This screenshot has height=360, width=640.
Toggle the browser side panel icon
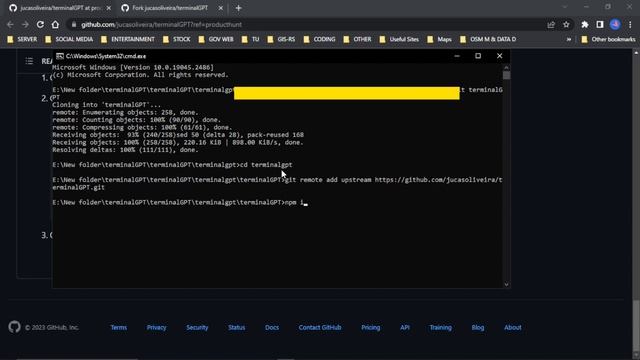point(600,24)
